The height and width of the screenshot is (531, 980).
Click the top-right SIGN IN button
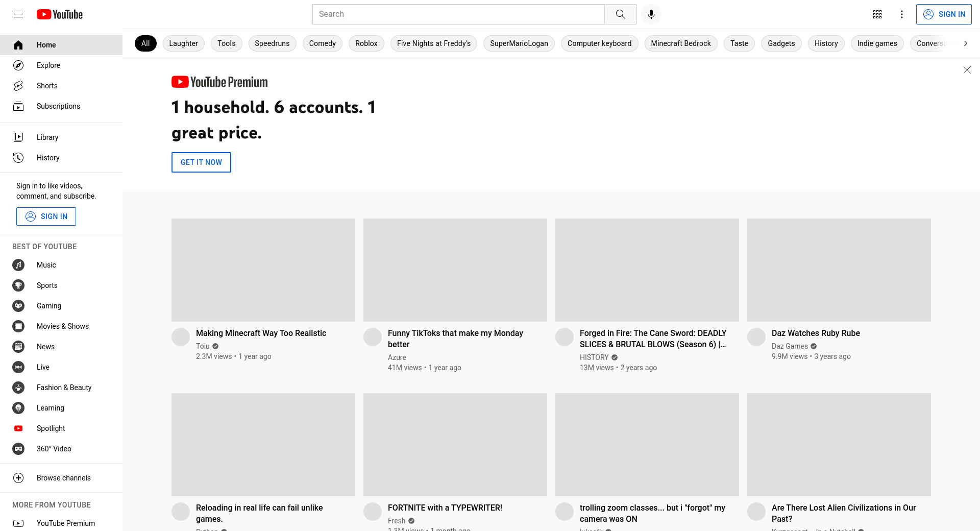coord(944,14)
